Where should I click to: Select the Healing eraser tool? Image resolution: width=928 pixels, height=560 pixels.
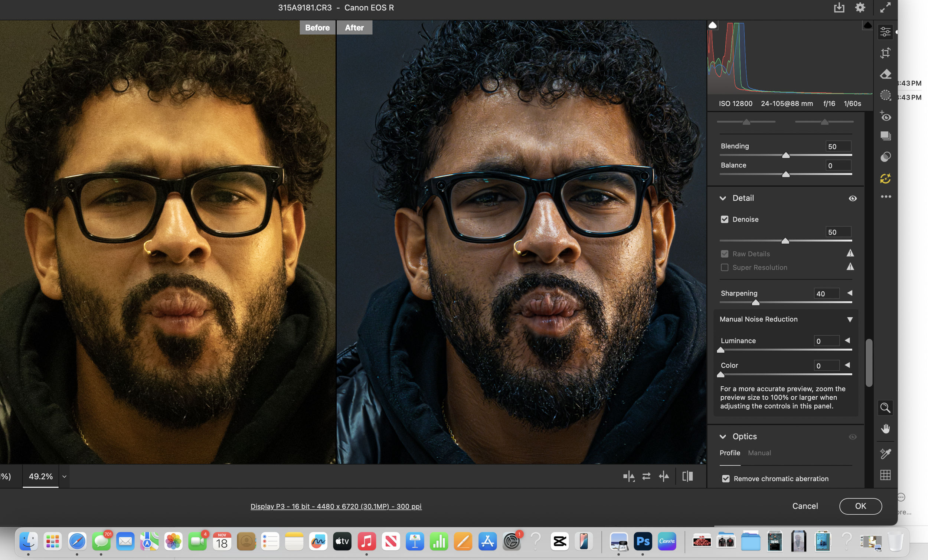(x=885, y=74)
